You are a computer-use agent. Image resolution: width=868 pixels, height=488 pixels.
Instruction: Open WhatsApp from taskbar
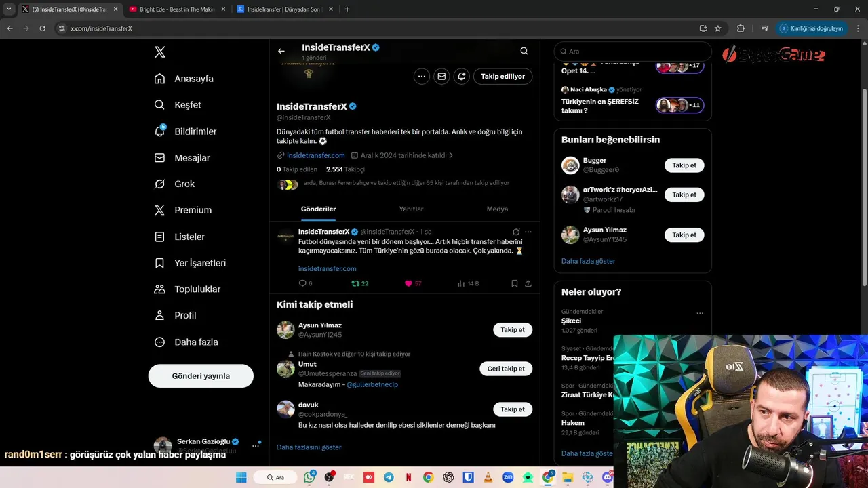coord(310,477)
